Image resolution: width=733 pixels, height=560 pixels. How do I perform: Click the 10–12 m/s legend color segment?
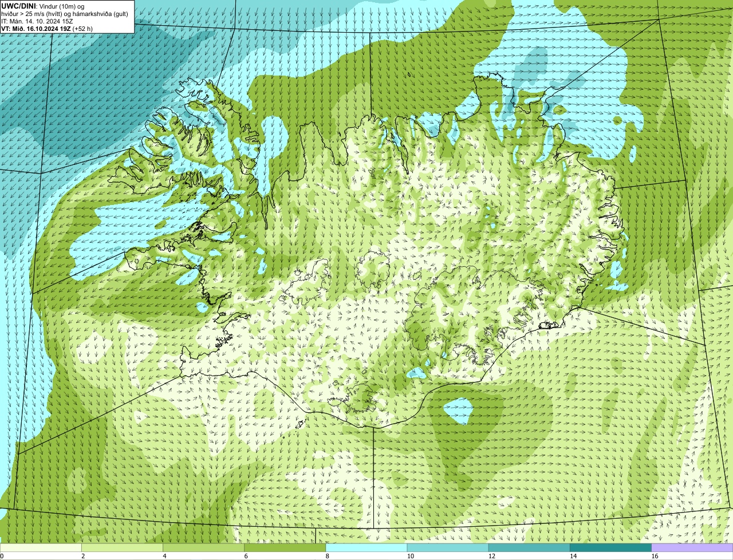coord(448,548)
